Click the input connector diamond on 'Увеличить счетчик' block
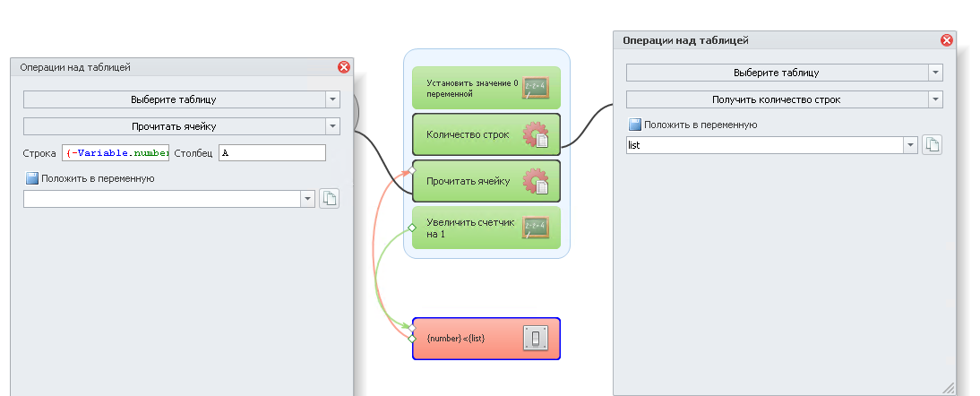This screenshot has height=396, width=980. (412, 228)
